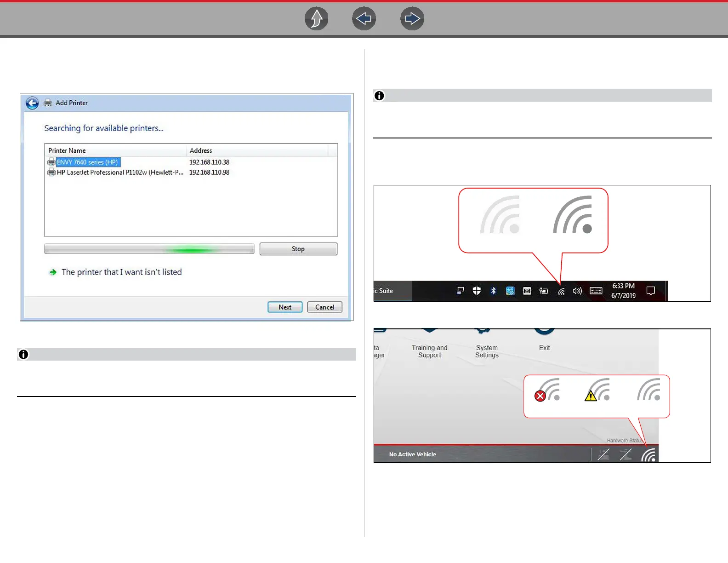Click the Hardware Status label
This screenshot has height=563, width=728.
coord(625,441)
